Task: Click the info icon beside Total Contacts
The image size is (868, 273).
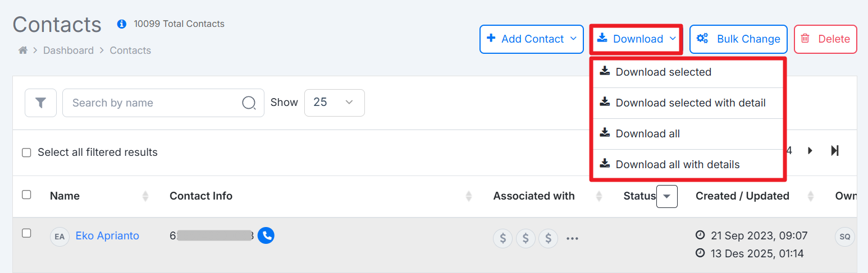Action: pyautogui.click(x=121, y=24)
